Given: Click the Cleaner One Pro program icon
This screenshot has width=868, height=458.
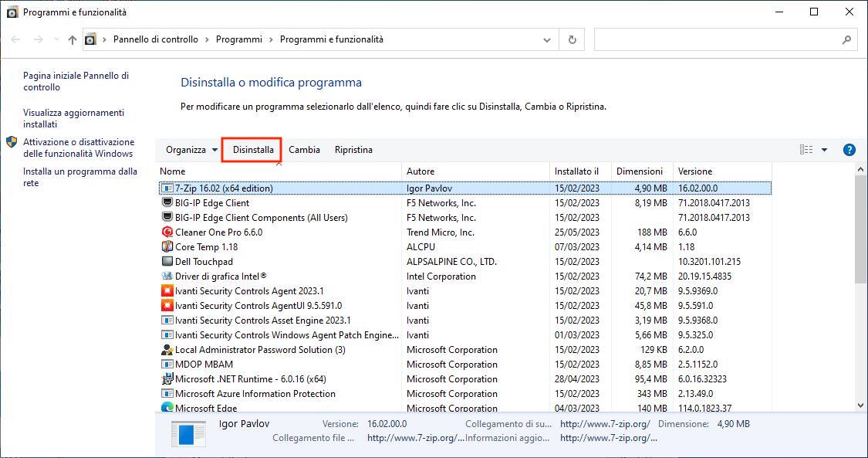Looking at the screenshot, I should [x=167, y=232].
